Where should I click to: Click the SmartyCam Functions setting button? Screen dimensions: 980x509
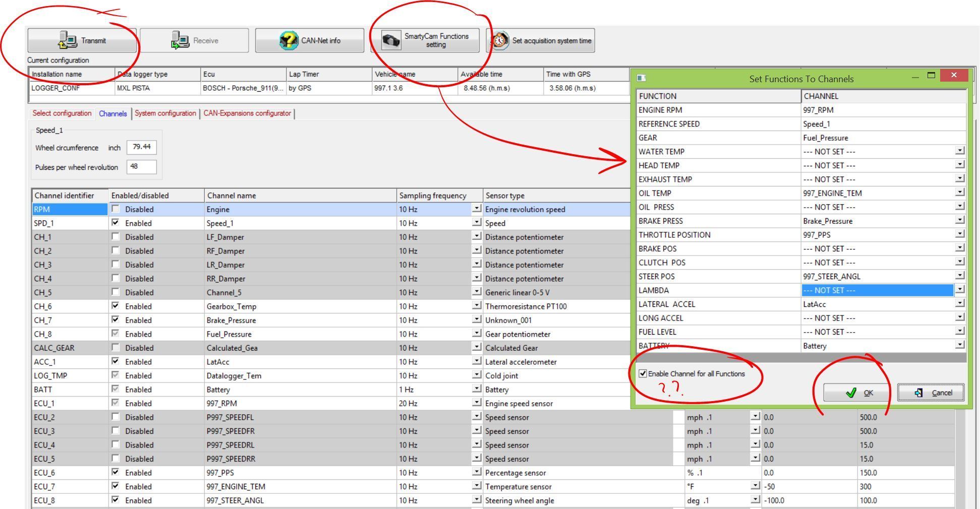click(x=436, y=40)
